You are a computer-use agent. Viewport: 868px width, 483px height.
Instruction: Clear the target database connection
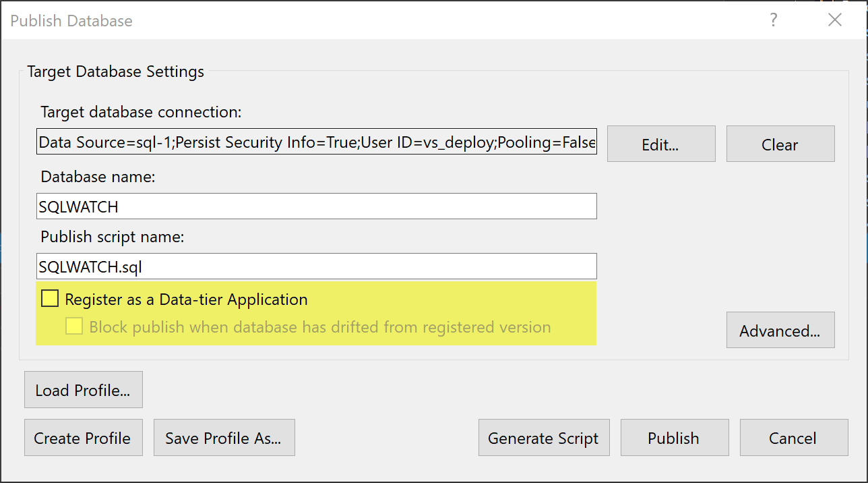[x=780, y=144]
